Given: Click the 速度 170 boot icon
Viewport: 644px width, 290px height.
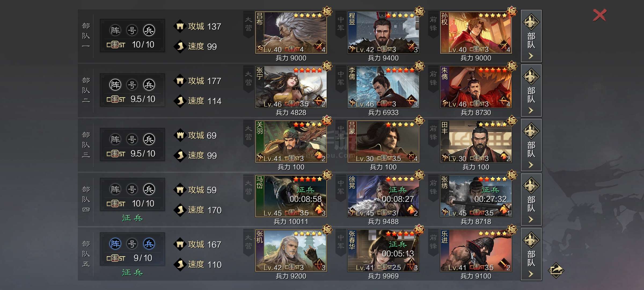Looking at the screenshot, I should tap(180, 210).
